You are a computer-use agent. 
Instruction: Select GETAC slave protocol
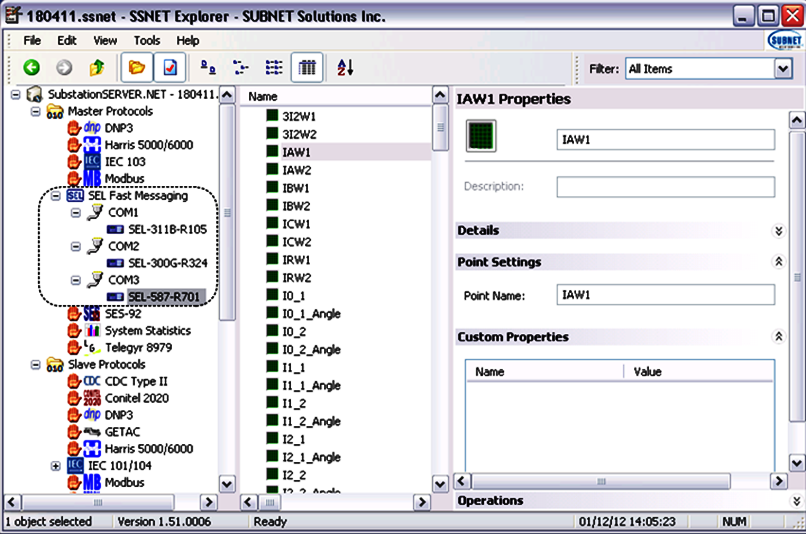[122, 432]
